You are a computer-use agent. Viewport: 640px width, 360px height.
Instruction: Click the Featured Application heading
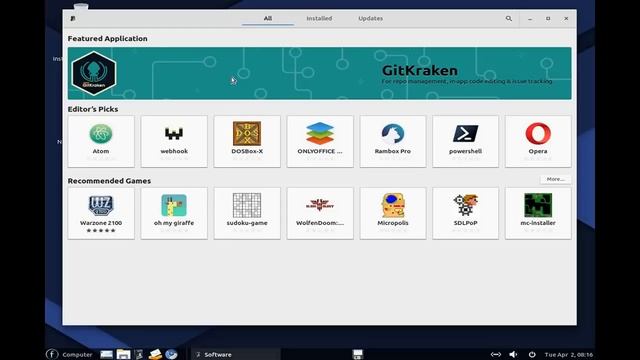tap(108, 38)
